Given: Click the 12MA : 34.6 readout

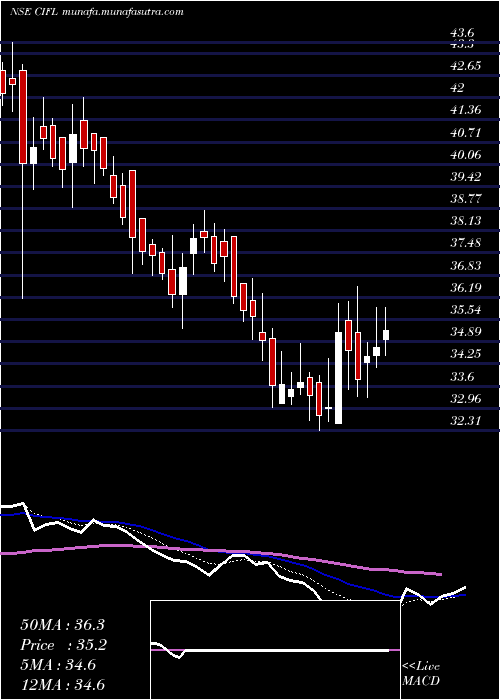Looking at the screenshot, I should tap(65, 684).
